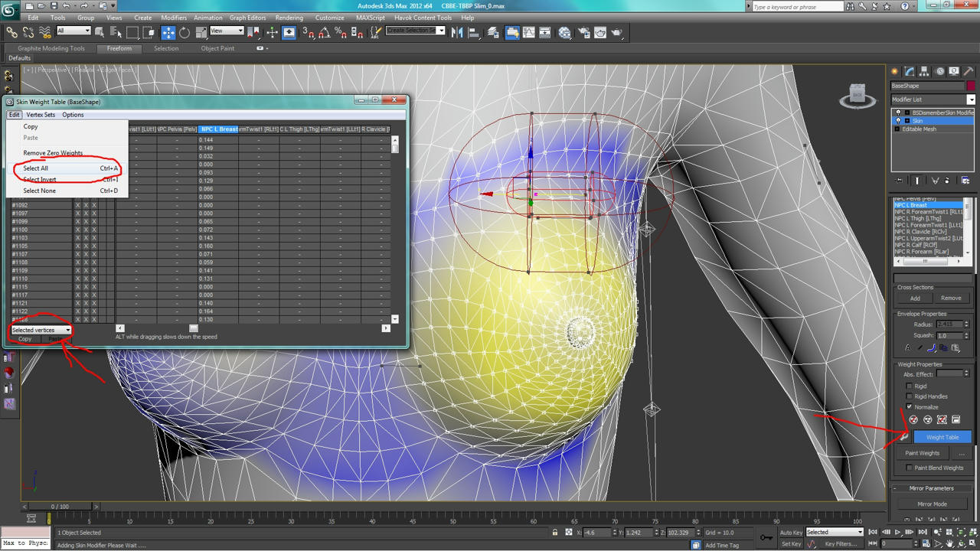Click the Set Keys large key icon
This screenshot has height=551, width=980.
[766, 537]
